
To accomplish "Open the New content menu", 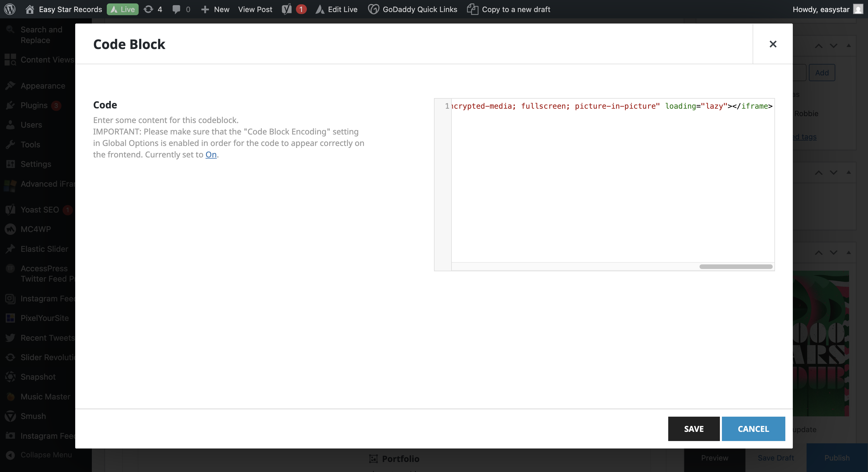I will [215, 9].
